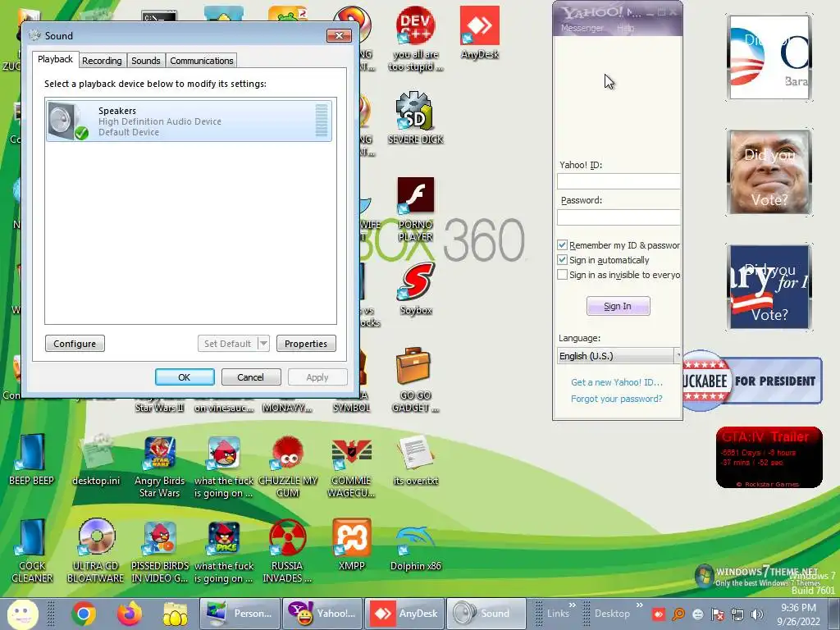The image size is (840, 630).
Task: Click the network tray icon
Action: pyautogui.click(x=737, y=614)
